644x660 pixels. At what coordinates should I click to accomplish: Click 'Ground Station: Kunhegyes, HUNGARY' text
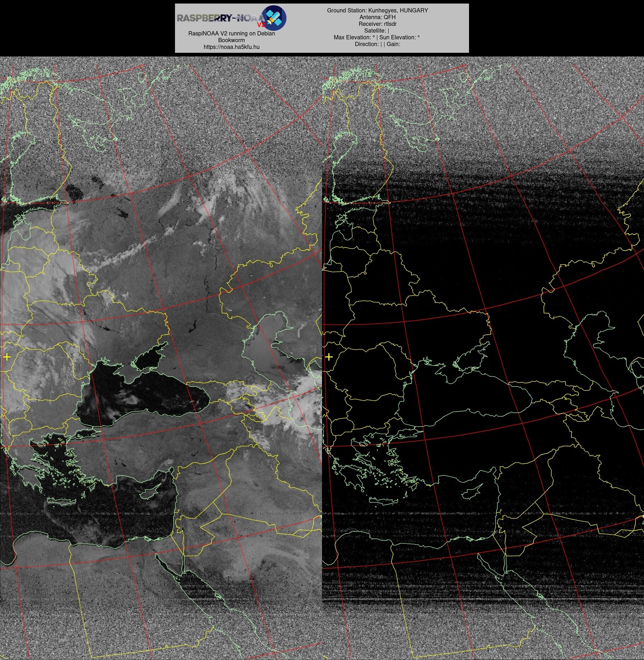pos(377,11)
